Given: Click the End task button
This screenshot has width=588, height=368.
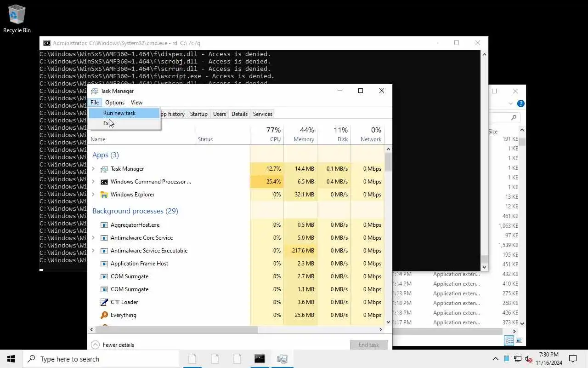Looking at the screenshot, I should pos(369,345).
